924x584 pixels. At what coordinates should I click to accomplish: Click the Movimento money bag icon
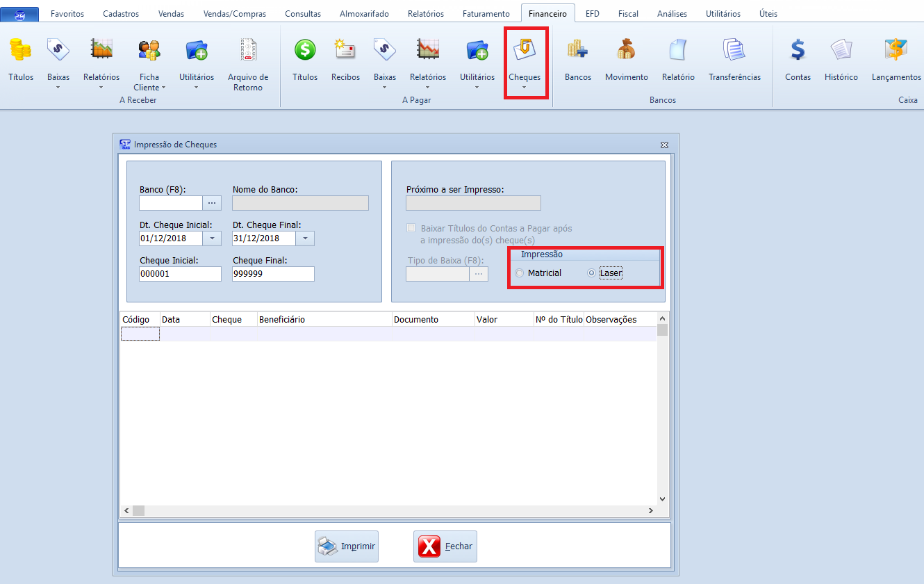[x=626, y=51]
